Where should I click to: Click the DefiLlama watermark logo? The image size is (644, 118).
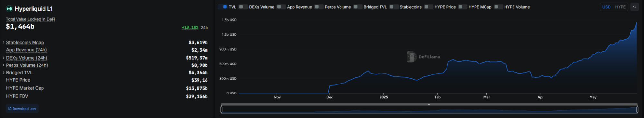click(423, 57)
